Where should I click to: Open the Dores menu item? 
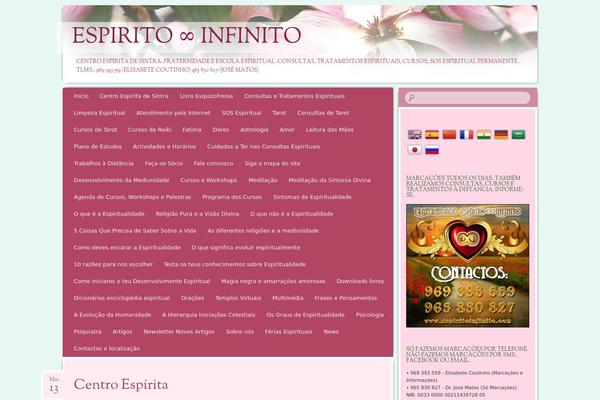click(221, 130)
